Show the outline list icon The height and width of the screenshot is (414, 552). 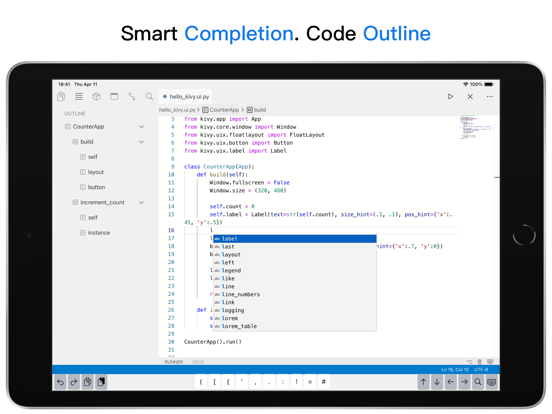[x=79, y=96]
